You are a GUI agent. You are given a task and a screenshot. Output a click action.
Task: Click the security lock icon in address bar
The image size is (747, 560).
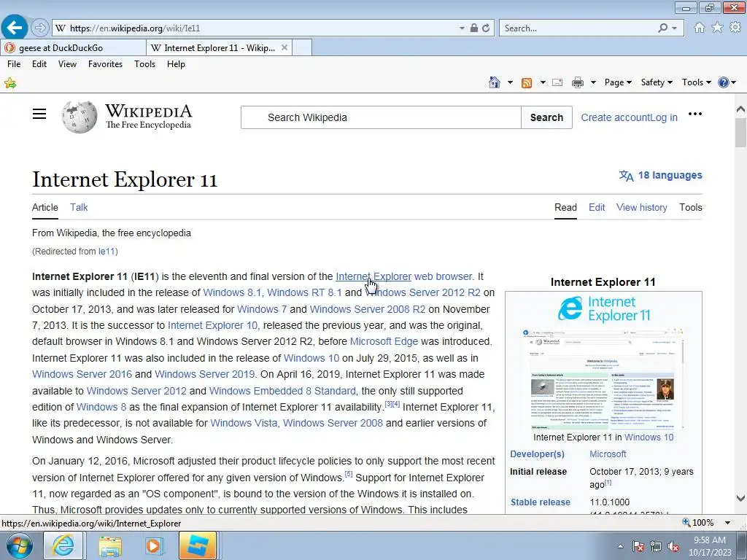pyautogui.click(x=474, y=28)
